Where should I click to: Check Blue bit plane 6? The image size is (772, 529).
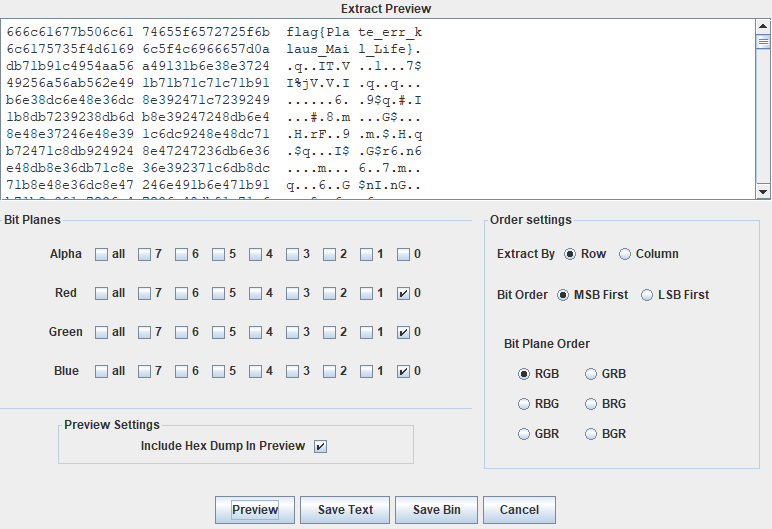(181, 371)
